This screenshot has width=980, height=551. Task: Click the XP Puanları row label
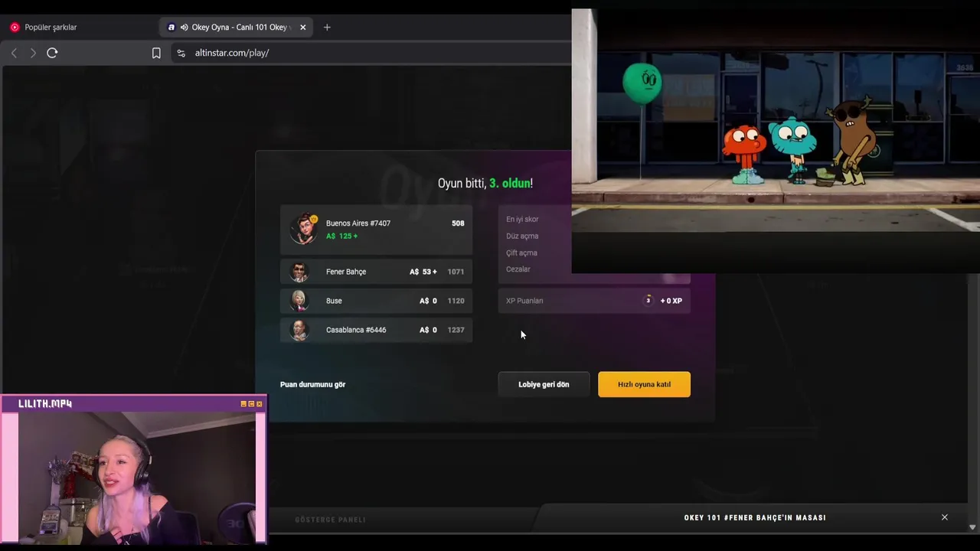tap(524, 301)
